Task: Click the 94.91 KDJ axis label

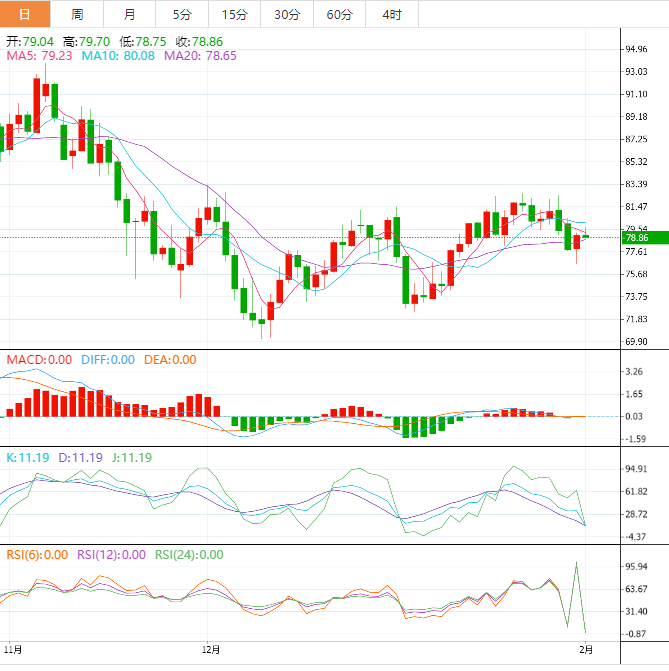Action: (x=636, y=469)
